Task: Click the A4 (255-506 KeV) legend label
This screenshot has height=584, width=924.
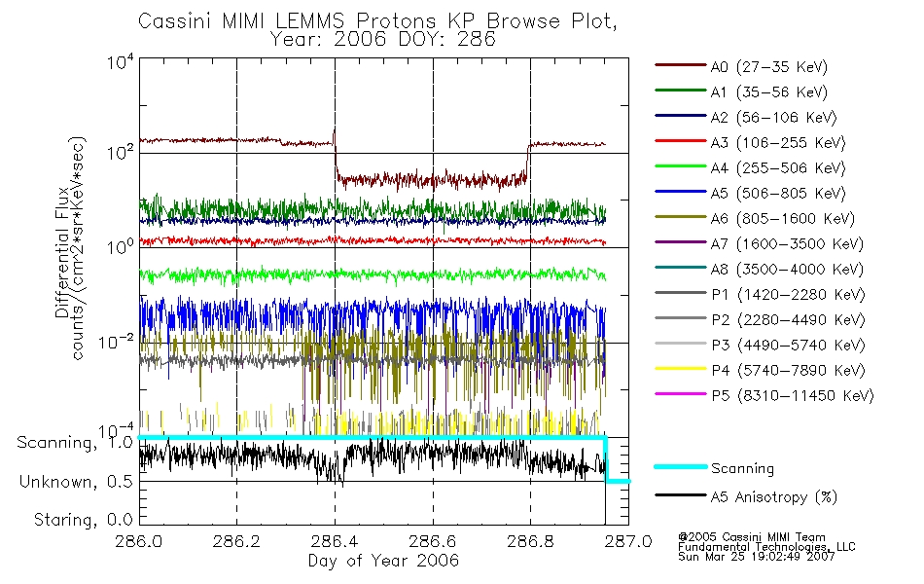Action: point(778,168)
